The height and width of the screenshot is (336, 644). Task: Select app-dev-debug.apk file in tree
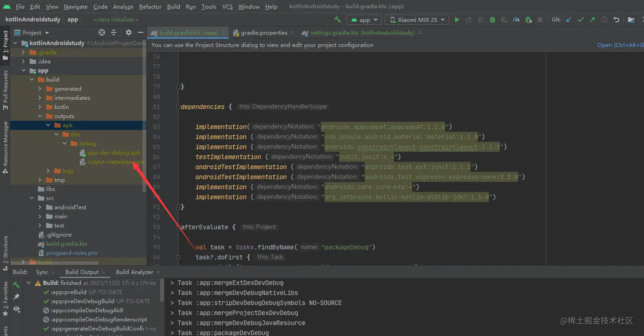click(114, 153)
